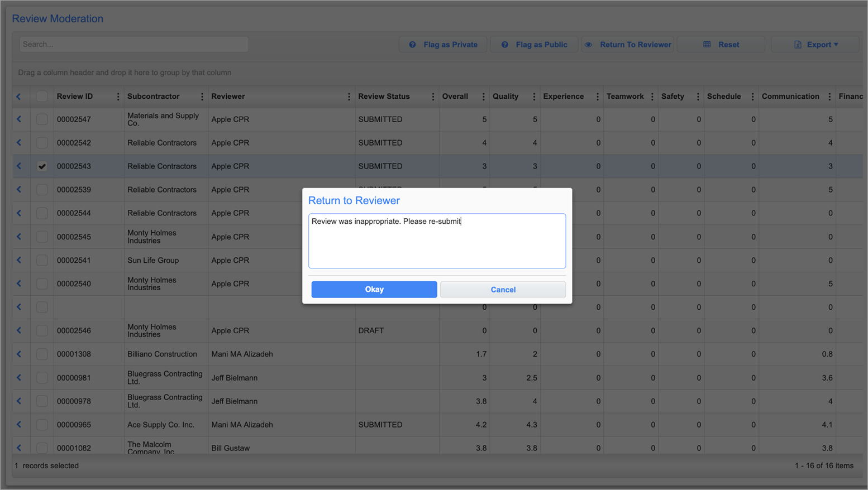Expand details for review 00002545 row

click(x=19, y=237)
